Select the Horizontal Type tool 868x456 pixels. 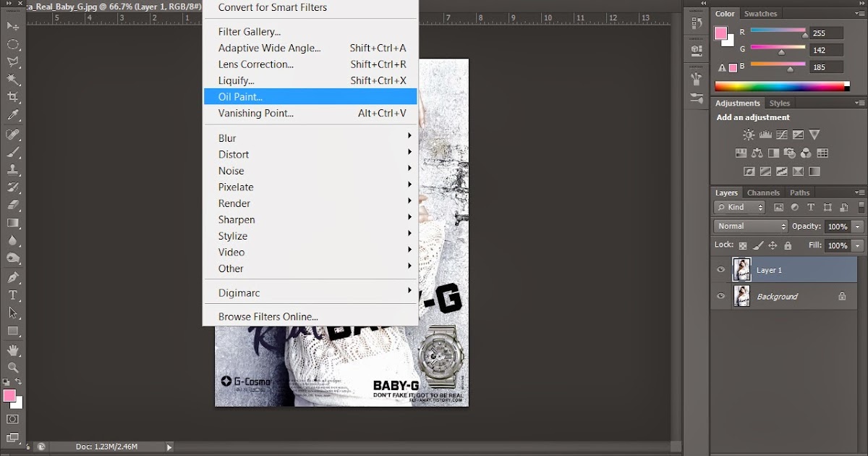(13, 295)
